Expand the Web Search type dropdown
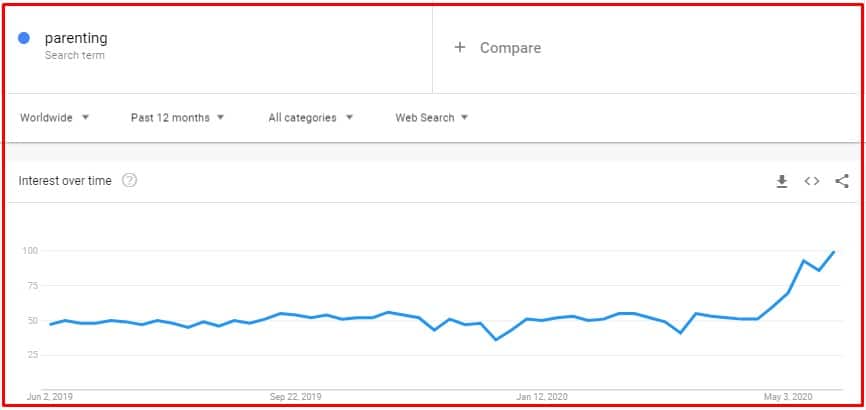Screen dimensions: 866x410 pyautogui.click(x=432, y=118)
